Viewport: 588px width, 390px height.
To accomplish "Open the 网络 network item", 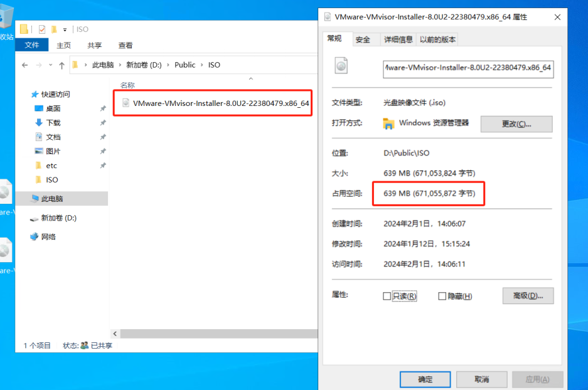I will (x=48, y=237).
